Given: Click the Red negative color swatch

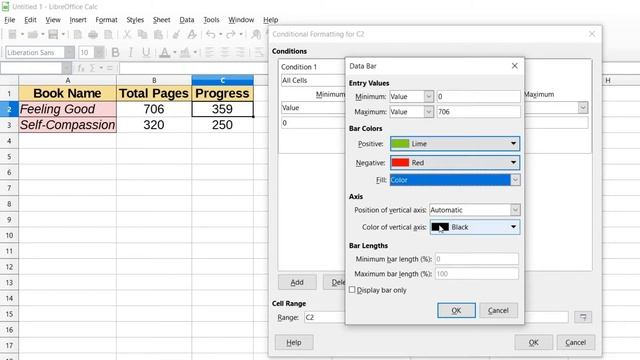Looking at the screenshot, I should coord(400,162).
